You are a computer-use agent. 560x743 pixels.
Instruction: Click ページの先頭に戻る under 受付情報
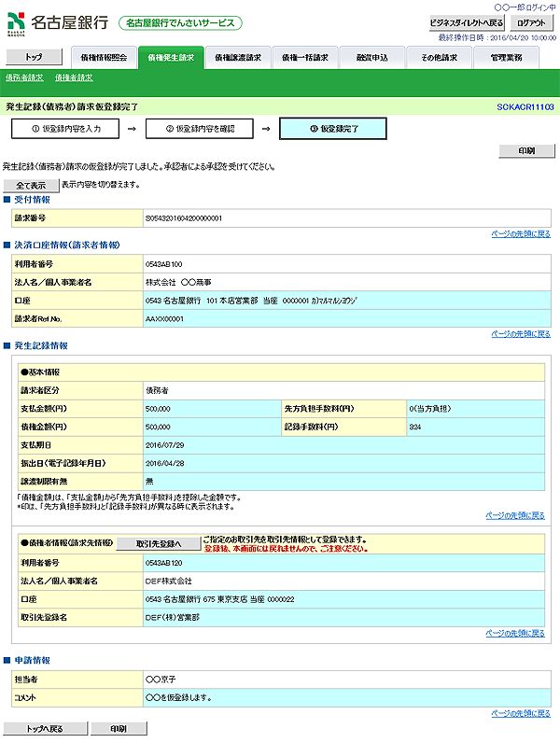[521, 234]
